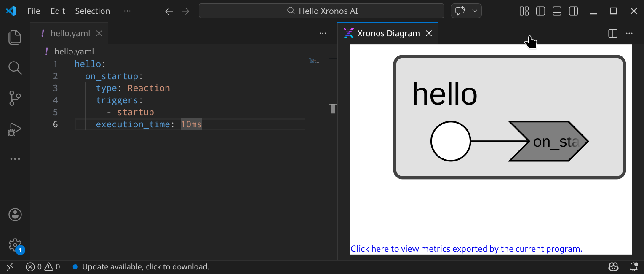This screenshot has width=644, height=274.
Task: Toggle the bottom panel layout button
Action: (x=557, y=11)
